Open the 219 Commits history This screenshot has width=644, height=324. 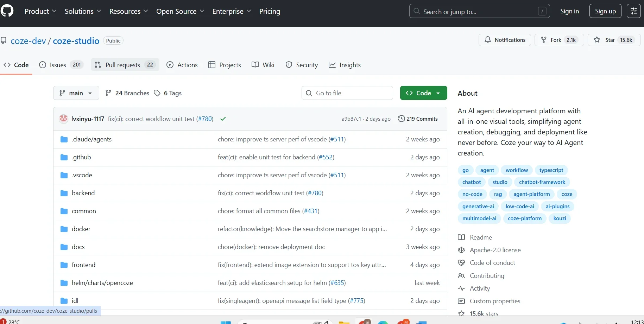(x=418, y=119)
